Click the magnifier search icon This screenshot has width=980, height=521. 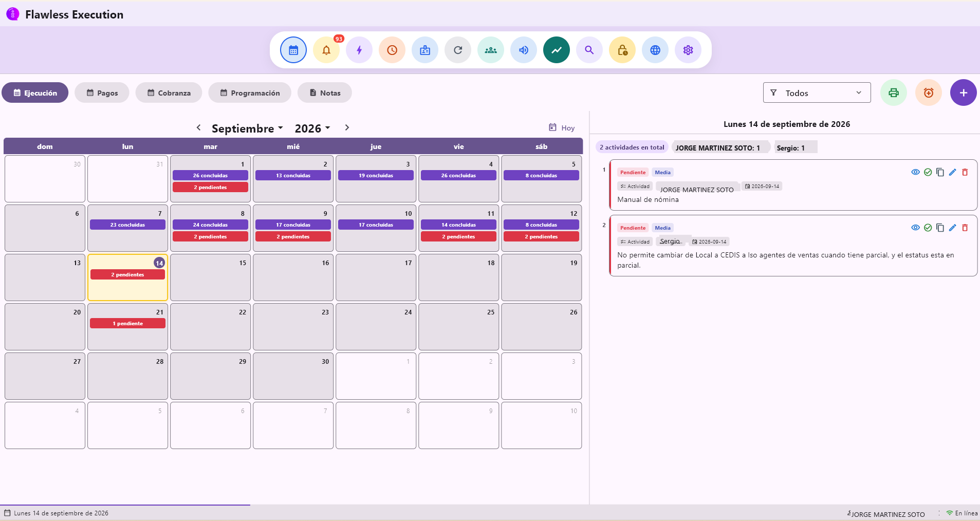tap(589, 50)
